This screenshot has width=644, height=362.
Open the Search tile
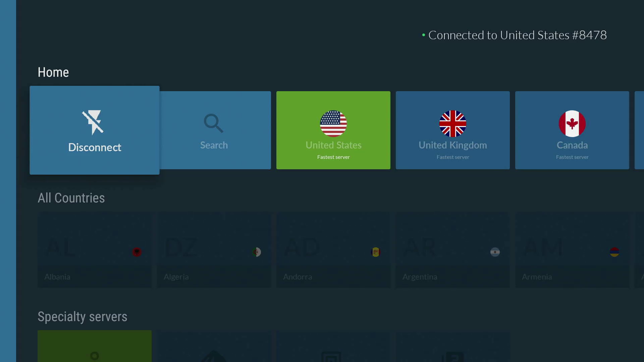[214, 130]
